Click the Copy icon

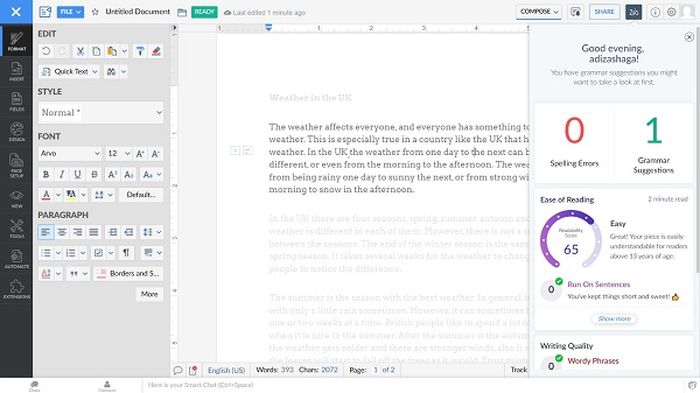96,51
